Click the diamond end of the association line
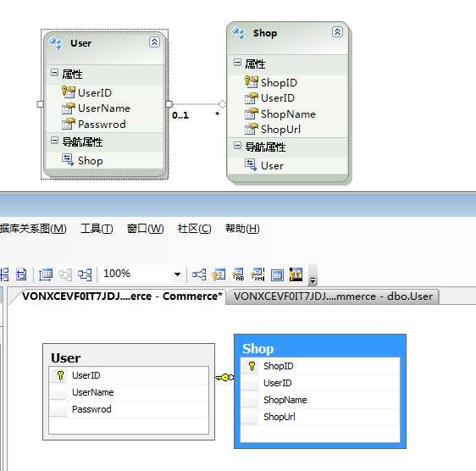This screenshot has width=476, height=471. tap(222, 104)
